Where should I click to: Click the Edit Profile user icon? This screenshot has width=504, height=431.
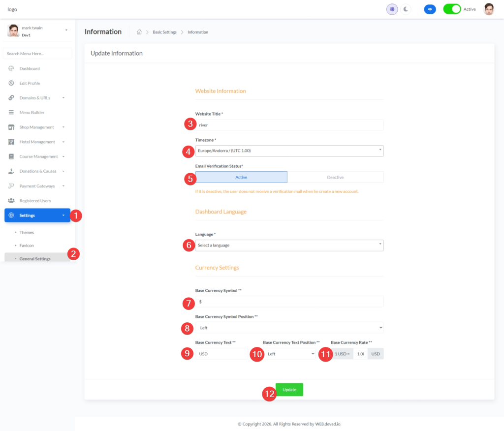tap(11, 83)
